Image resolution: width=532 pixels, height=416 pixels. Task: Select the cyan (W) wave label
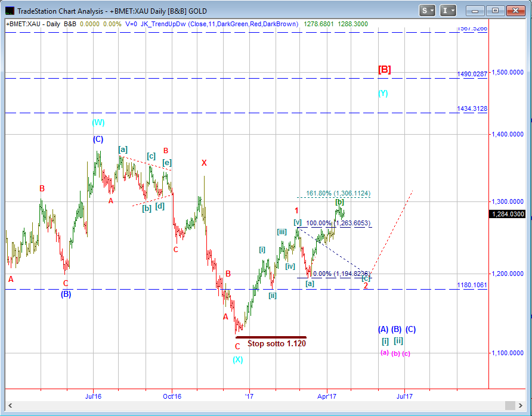tap(98, 123)
